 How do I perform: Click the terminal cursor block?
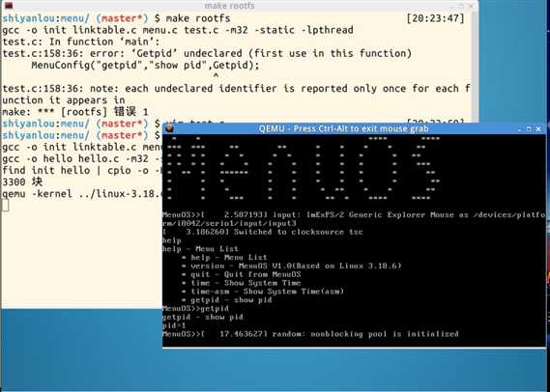(5, 205)
